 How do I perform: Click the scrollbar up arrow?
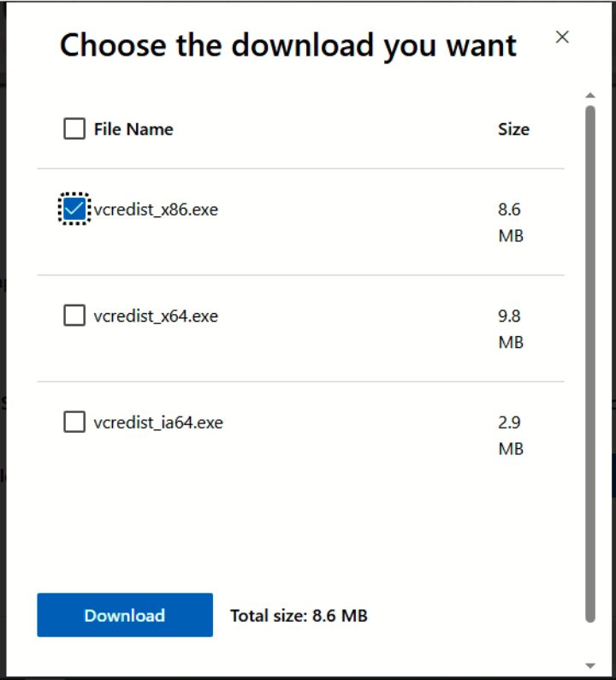coord(589,95)
